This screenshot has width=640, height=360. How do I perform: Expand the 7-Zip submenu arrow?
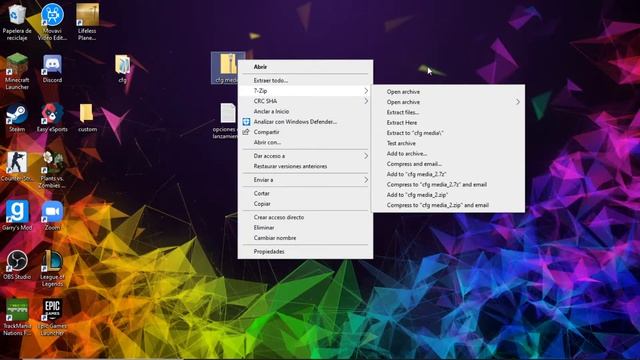pos(366,91)
